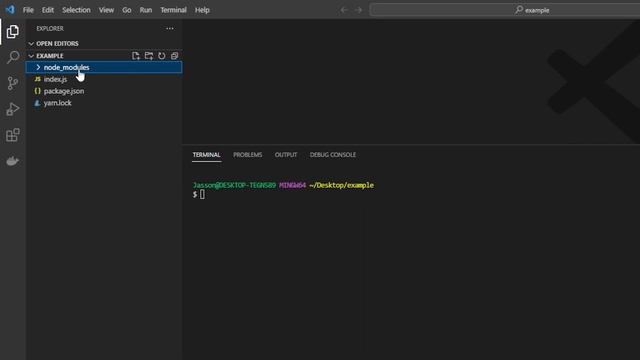Go forward using the navigation arrow

[x=358, y=10]
